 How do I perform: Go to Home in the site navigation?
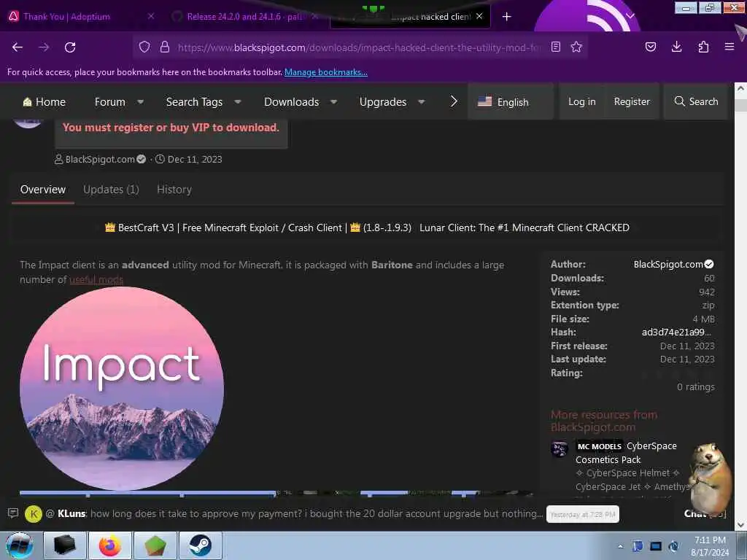coord(44,102)
